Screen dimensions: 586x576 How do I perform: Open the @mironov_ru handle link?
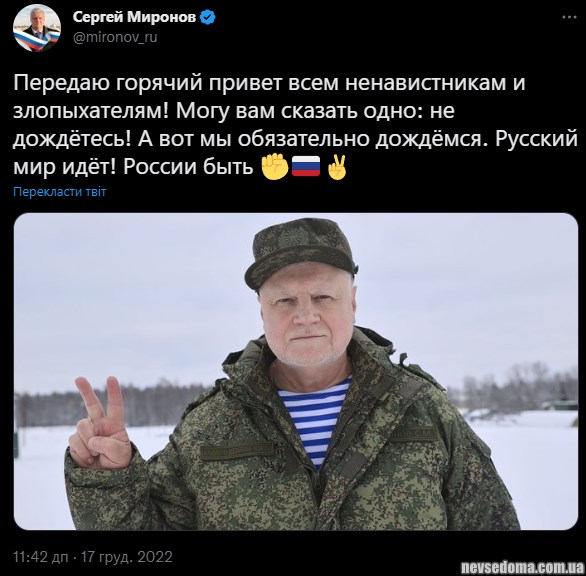(115, 37)
